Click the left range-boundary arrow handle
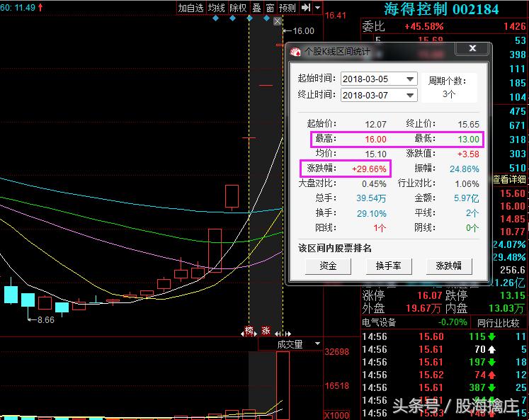The width and height of the screenshot is (529, 420). 278,334
